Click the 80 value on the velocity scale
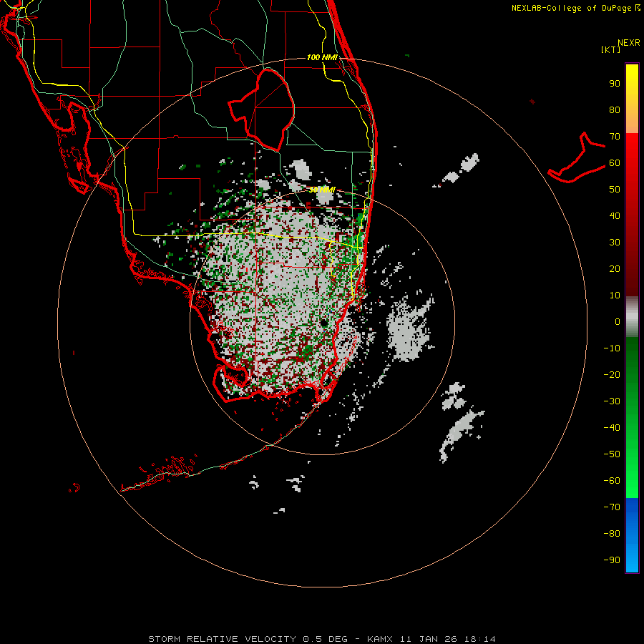This screenshot has height=644, width=644. pyautogui.click(x=615, y=109)
